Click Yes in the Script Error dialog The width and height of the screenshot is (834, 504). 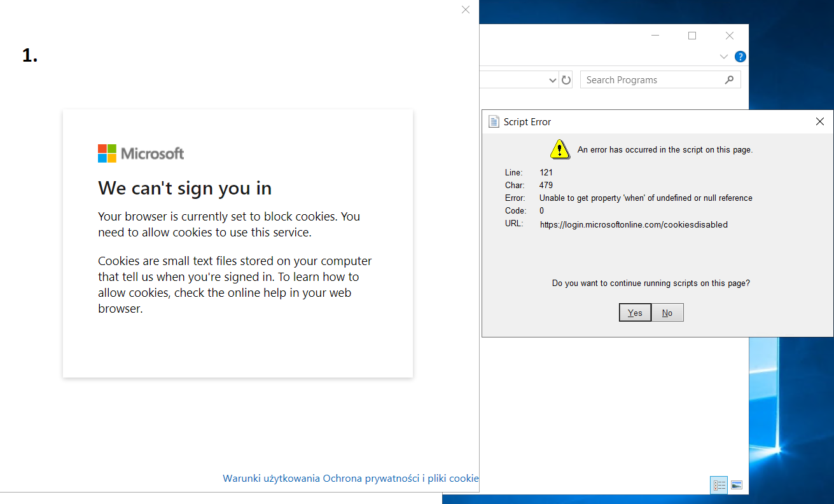click(635, 313)
